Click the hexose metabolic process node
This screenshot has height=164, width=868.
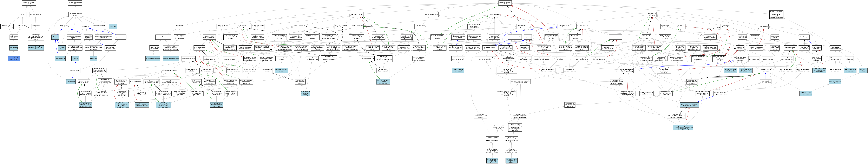(282, 59)
